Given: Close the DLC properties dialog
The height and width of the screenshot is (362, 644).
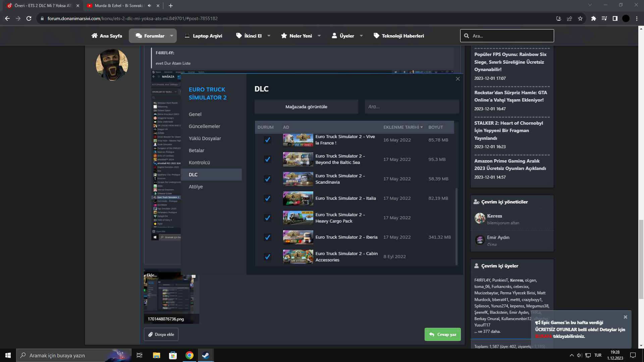Looking at the screenshot, I should [458, 79].
